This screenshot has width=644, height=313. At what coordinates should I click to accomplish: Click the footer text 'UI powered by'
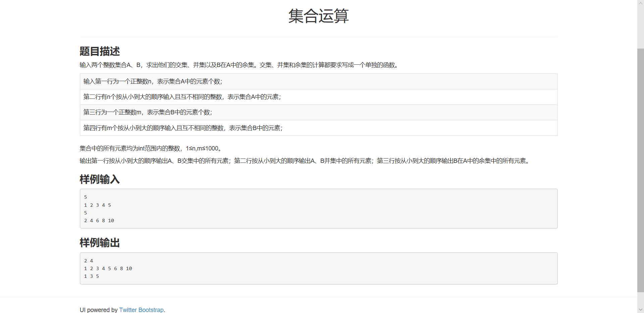(x=99, y=310)
